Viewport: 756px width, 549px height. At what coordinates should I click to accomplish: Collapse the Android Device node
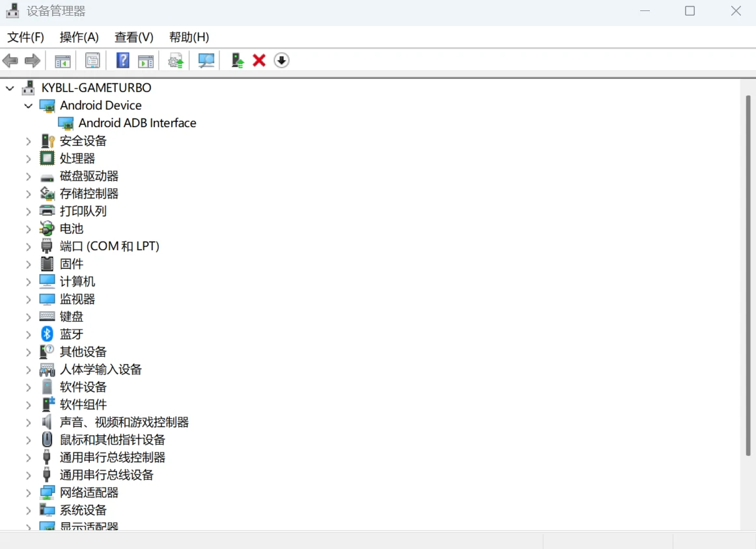(x=29, y=106)
